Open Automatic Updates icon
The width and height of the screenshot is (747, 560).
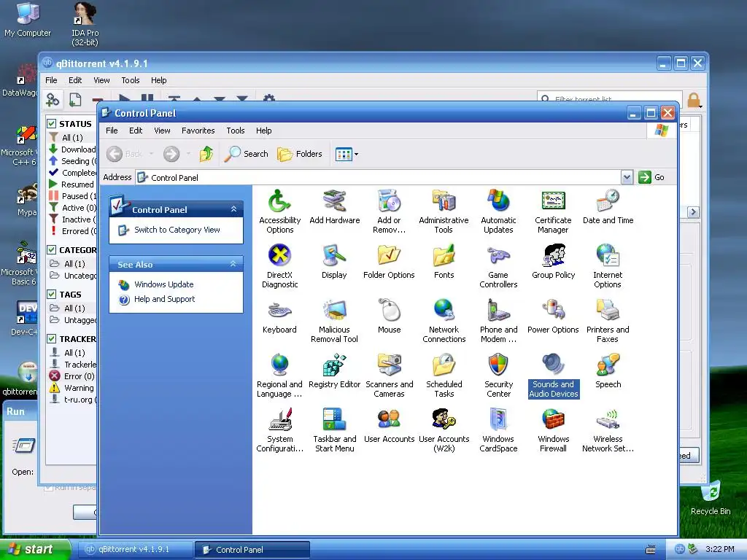[498, 211]
